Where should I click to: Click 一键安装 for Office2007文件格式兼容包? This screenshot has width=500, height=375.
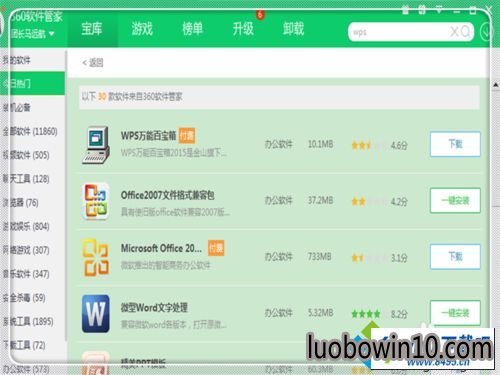455,201
